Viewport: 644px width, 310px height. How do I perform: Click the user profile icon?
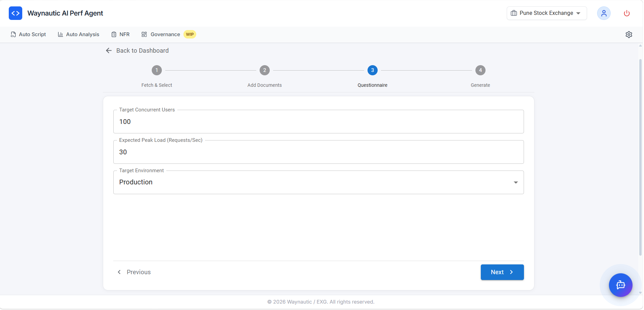[x=604, y=13]
